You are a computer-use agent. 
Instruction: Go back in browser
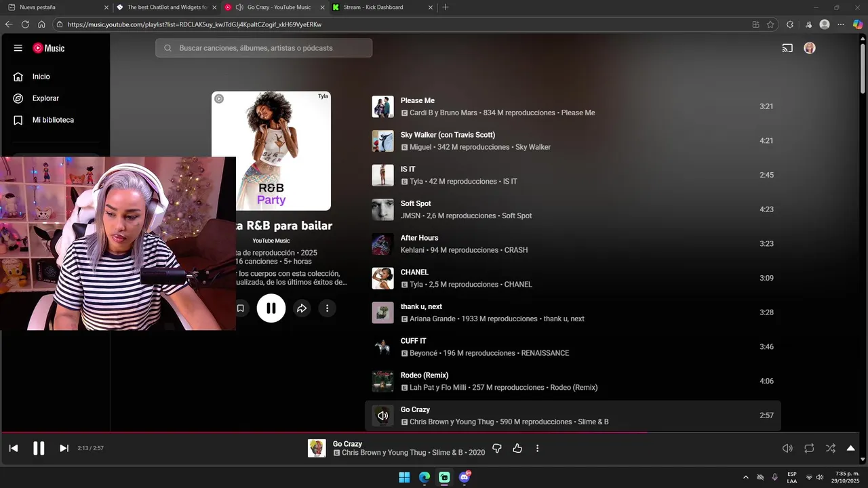9,24
